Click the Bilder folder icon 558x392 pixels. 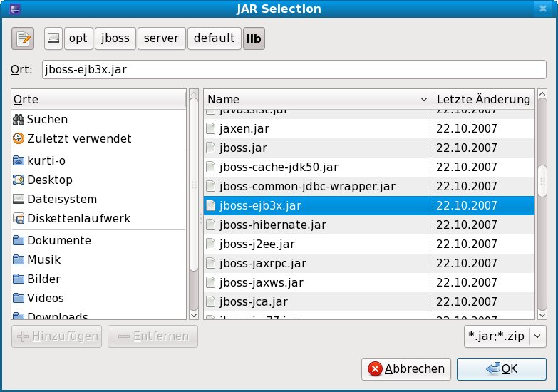pos(19,279)
